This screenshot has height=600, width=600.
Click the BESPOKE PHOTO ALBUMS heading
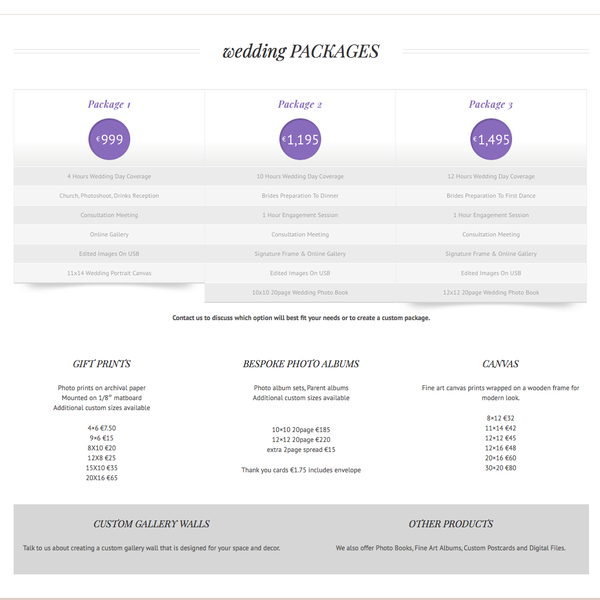(x=301, y=364)
